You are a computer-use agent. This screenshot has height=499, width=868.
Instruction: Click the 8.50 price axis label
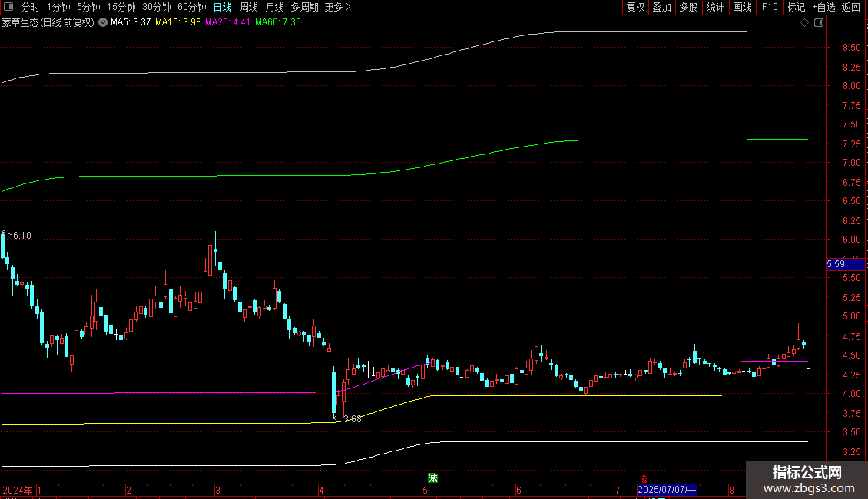click(851, 48)
